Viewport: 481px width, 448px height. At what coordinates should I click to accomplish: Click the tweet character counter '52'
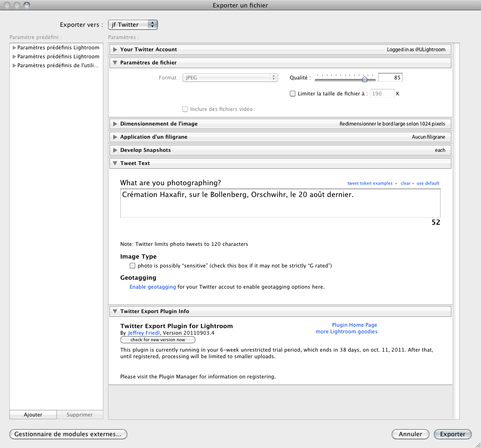436,222
